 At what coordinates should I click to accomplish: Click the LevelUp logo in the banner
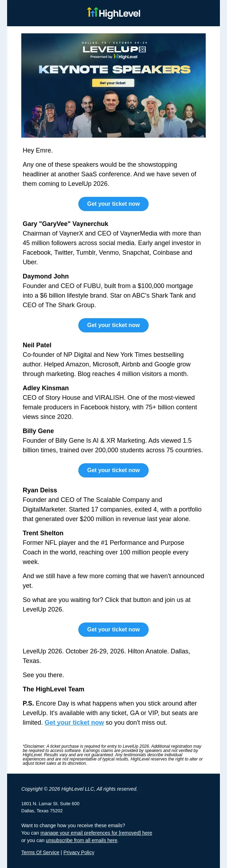114,49
